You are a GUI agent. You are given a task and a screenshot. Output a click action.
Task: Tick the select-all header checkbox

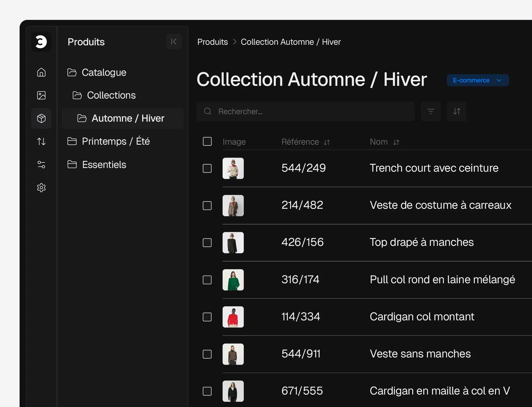(207, 141)
